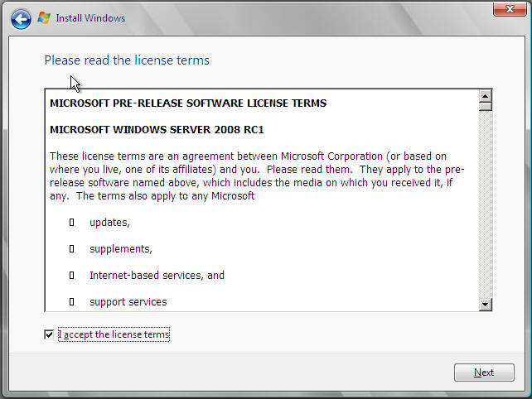Click 'MICROSOFT PRE-RELEASE SOFTWARE LICENSE TERMS' heading

tap(188, 103)
